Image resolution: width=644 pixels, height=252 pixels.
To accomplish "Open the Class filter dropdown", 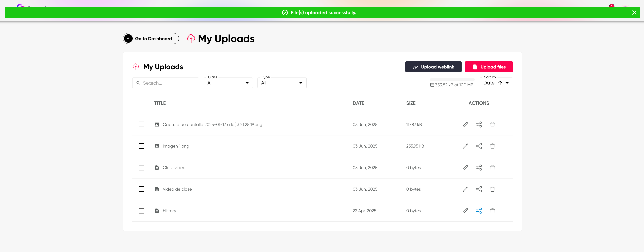I will pos(228,83).
